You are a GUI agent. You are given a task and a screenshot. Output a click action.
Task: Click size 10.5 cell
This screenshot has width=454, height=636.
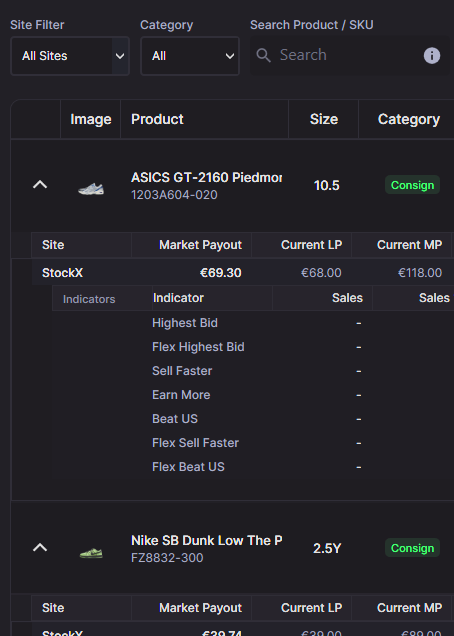coord(327,185)
